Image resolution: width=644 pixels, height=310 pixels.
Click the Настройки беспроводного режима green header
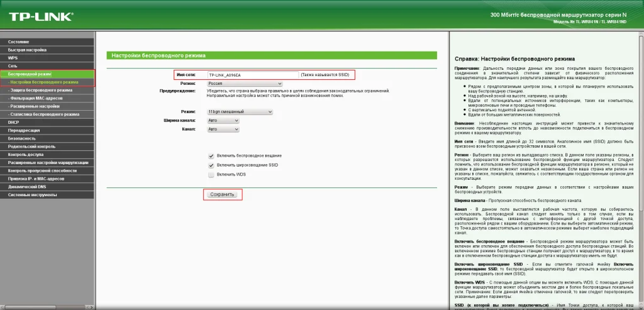coord(272,55)
